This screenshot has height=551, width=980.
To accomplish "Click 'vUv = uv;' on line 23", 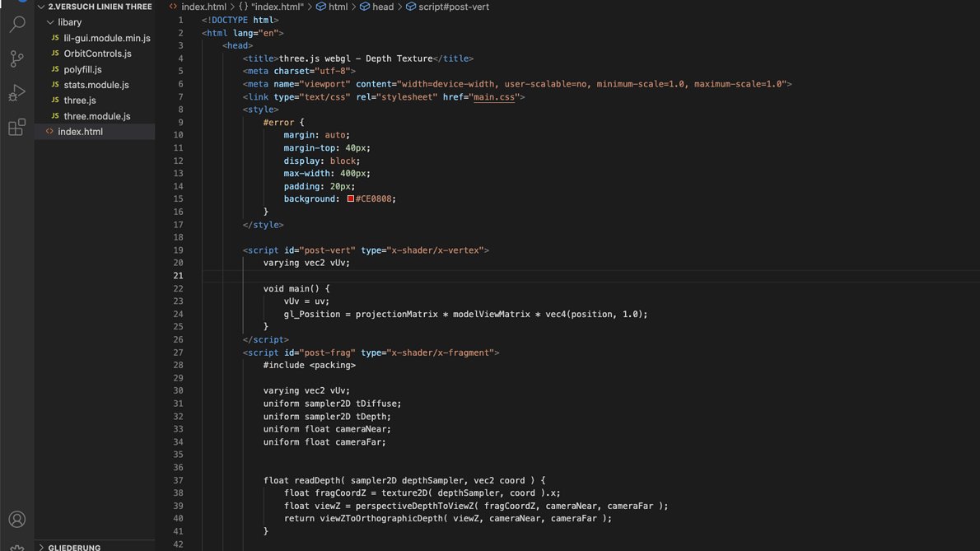I will click(306, 301).
